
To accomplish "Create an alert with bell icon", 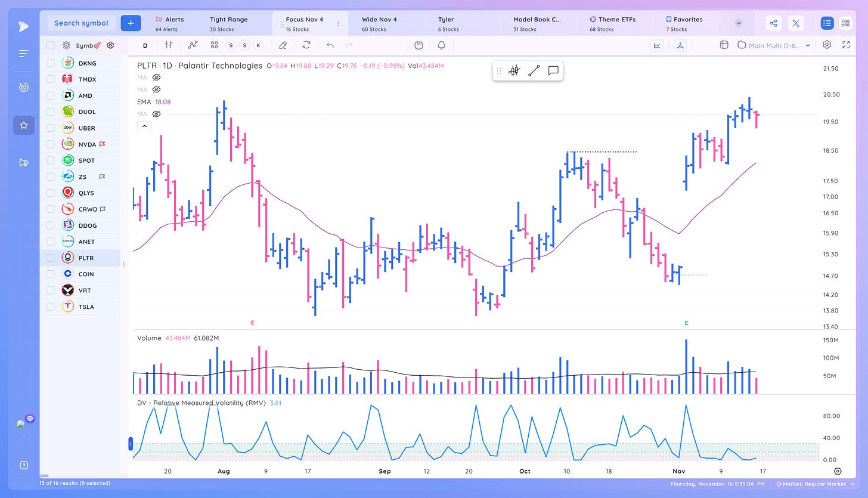I will pos(442,45).
